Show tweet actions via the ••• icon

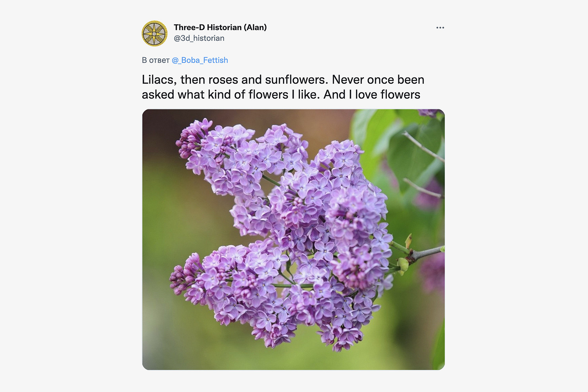click(x=440, y=27)
